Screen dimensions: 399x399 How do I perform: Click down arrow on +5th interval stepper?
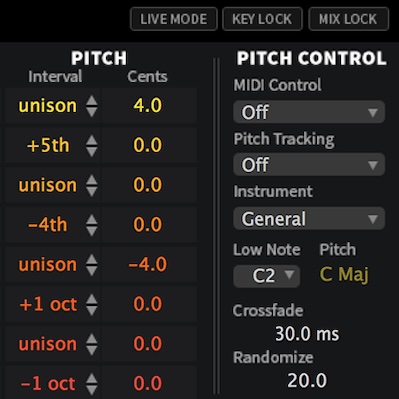[91, 152]
